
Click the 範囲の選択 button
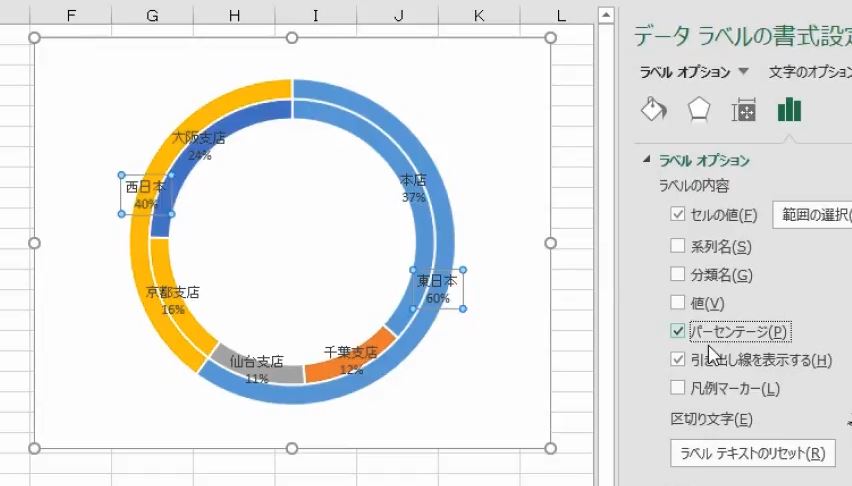tap(812, 215)
